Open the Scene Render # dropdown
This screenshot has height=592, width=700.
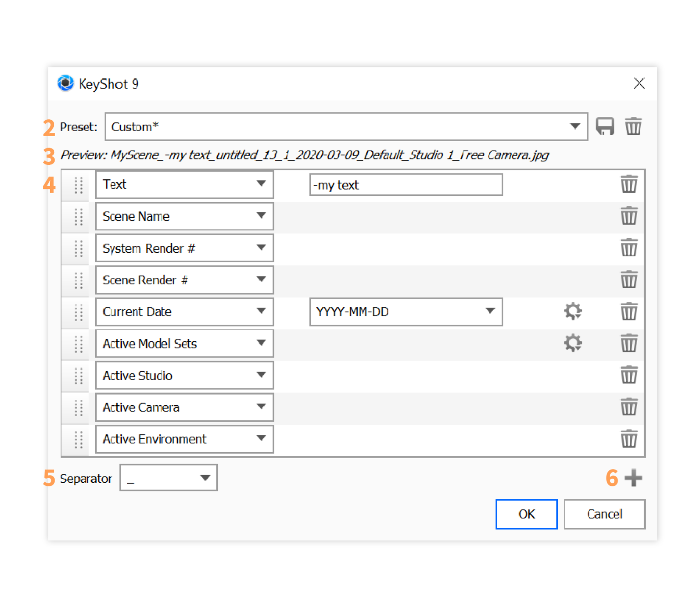(x=261, y=280)
